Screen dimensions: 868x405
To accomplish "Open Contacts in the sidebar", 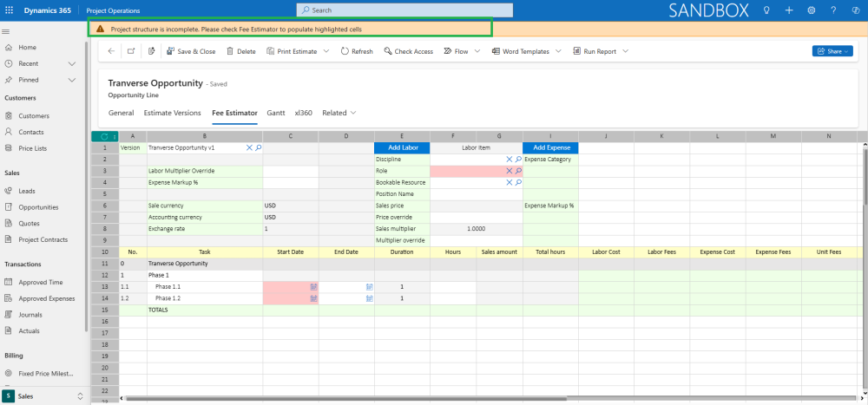I will click(31, 132).
